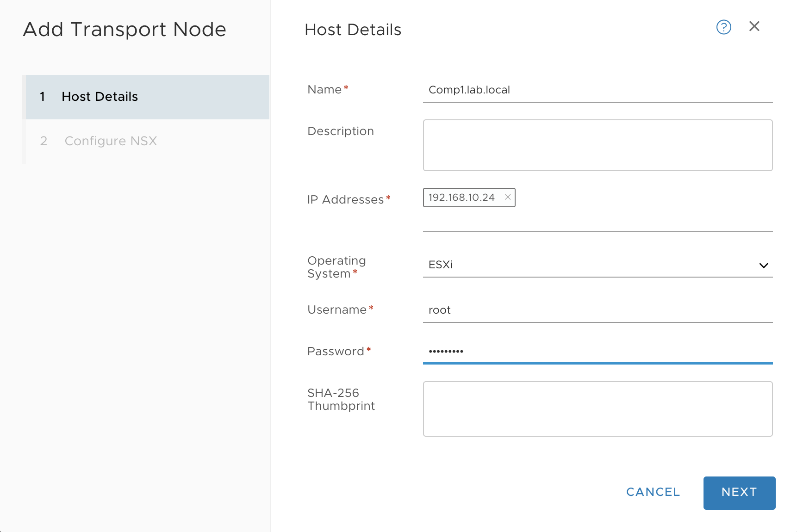Screen dimensions: 797x532
Task: Click the close X on the dialog
Action: (754, 26)
